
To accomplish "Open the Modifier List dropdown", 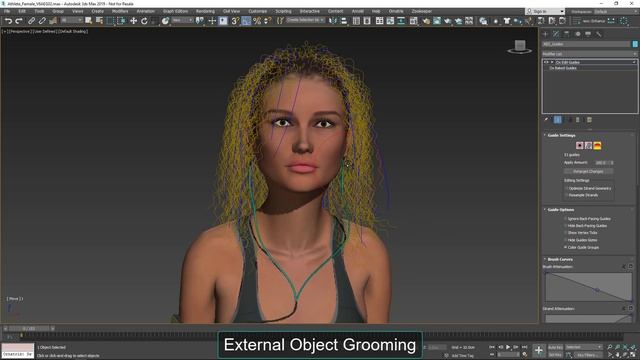I will tap(590, 54).
